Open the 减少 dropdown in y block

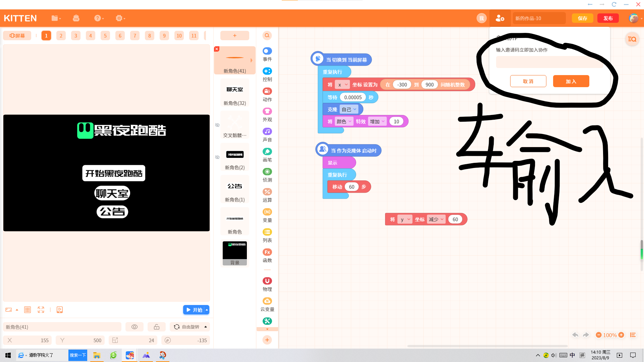[436, 220]
